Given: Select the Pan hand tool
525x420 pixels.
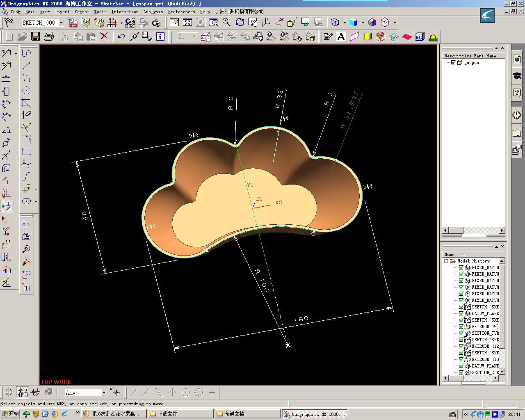Looking at the screenshot, I should [x=253, y=22].
